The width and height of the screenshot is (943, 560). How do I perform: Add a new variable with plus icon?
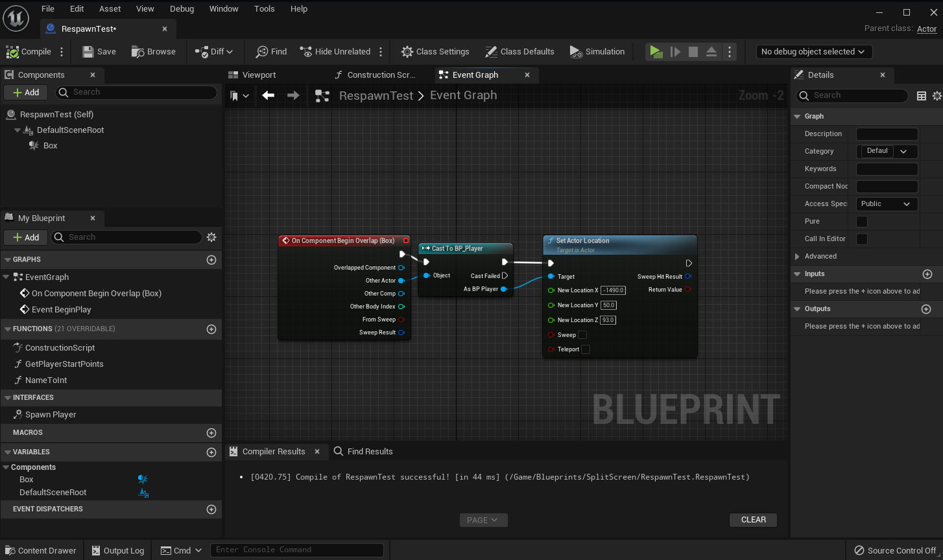pos(211,452)
